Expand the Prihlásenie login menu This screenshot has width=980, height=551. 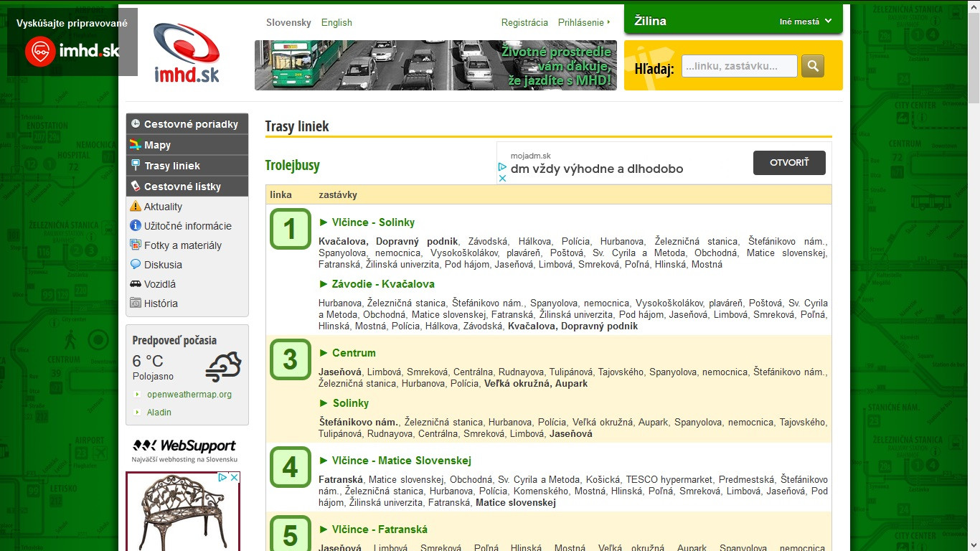coord(584,22)
